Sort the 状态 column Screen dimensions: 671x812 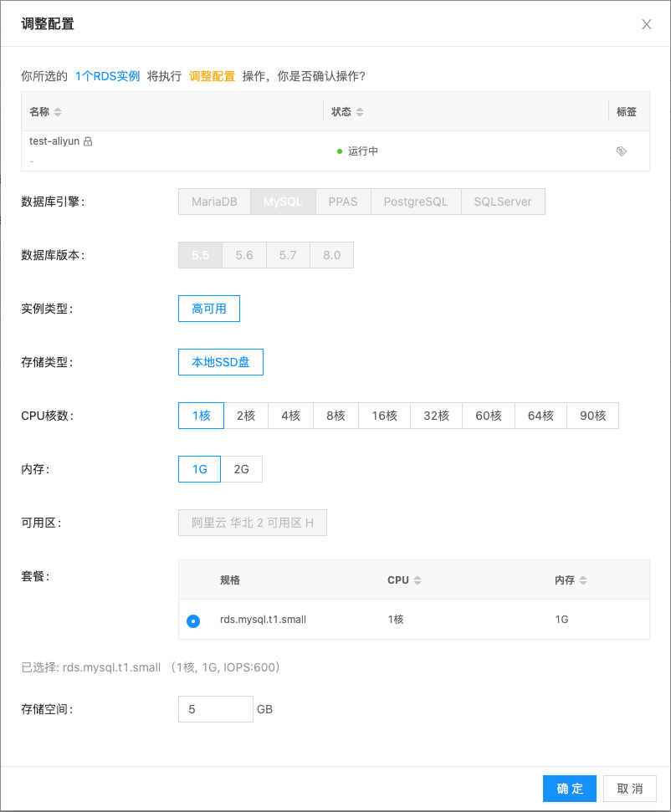[359, 112]
